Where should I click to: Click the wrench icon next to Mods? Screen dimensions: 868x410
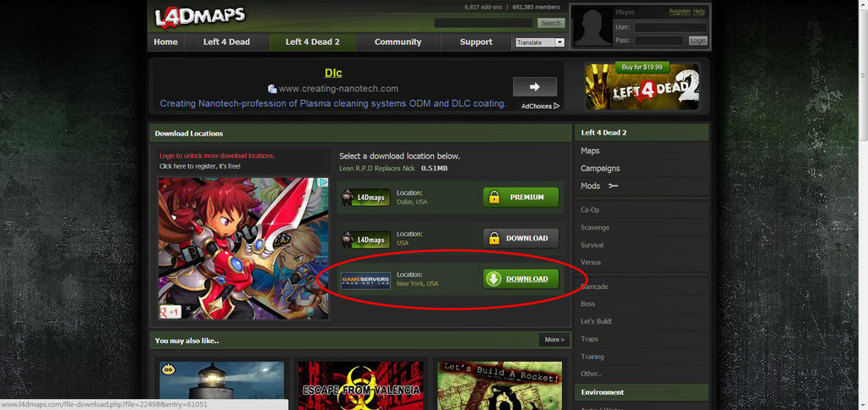pyautogui.click(x=613, y=186)
